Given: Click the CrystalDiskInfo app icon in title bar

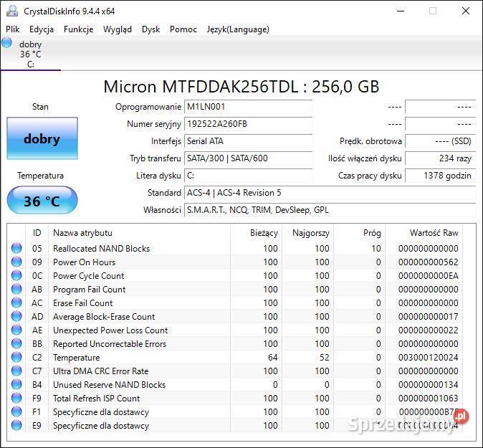Looking at the screenshot, I should pyautogui.click(x=12, y=11).
